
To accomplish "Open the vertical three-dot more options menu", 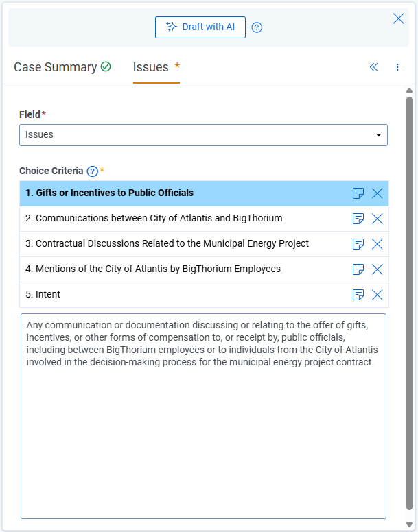I will 397,67.
